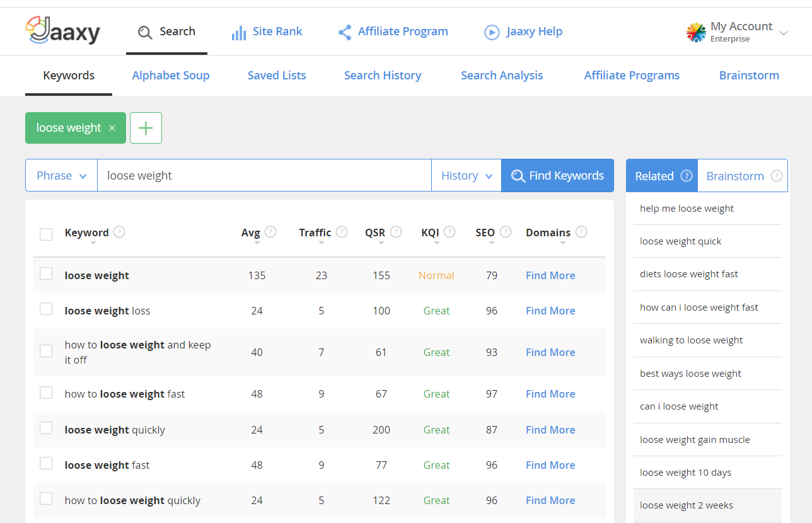812x523 pixels.
Task: Sort by the SEO column arrow
Action: coord(491,243)
